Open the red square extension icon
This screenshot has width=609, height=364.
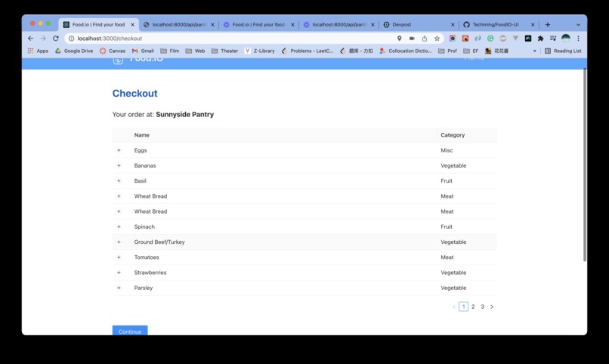coord(465,39)
